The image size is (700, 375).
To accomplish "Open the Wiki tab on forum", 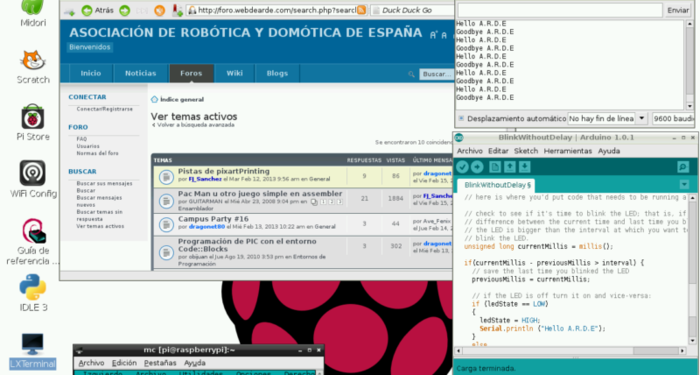I will pos(234,74).
